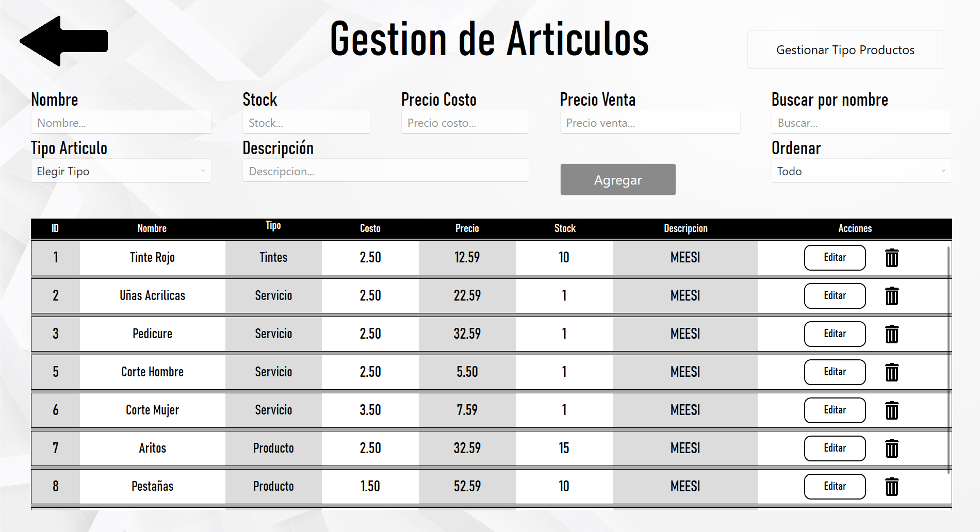Remove the Corte Hombre article
This screenshot has height=532, width=980.
click(892, 372)
